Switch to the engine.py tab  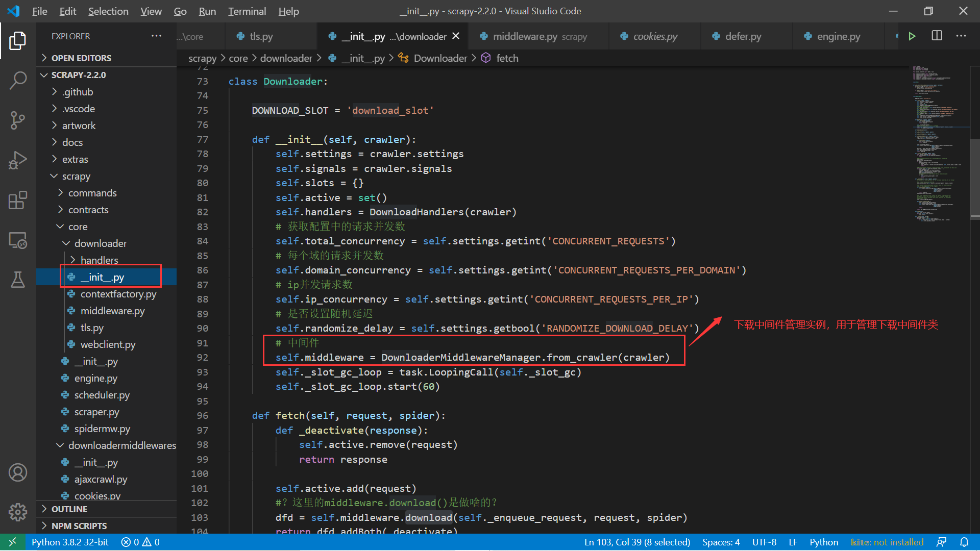[838, 36]
